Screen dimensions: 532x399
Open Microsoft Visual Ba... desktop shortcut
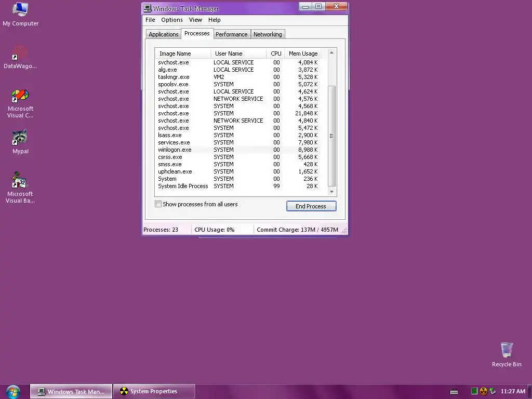pyautogui.click(x=20, y=187)
